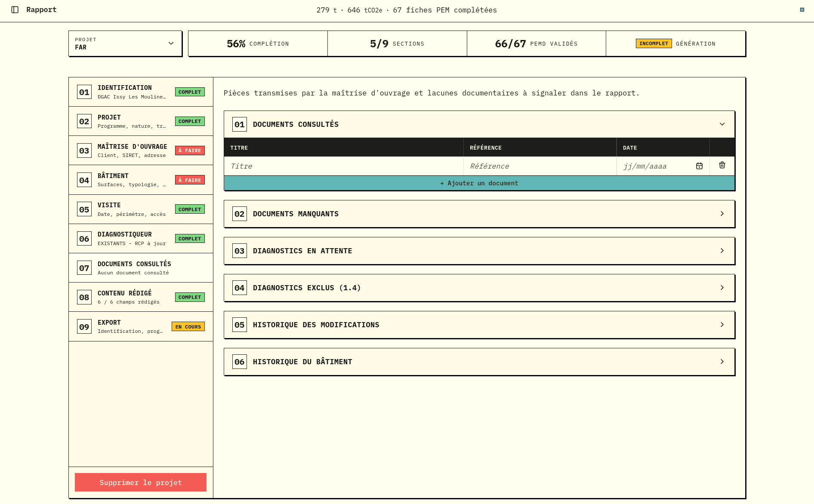The image size is (814, 504).
Task: Click the Supprimer le projet button
Action: pyautogui.click(x=141, y=482)
